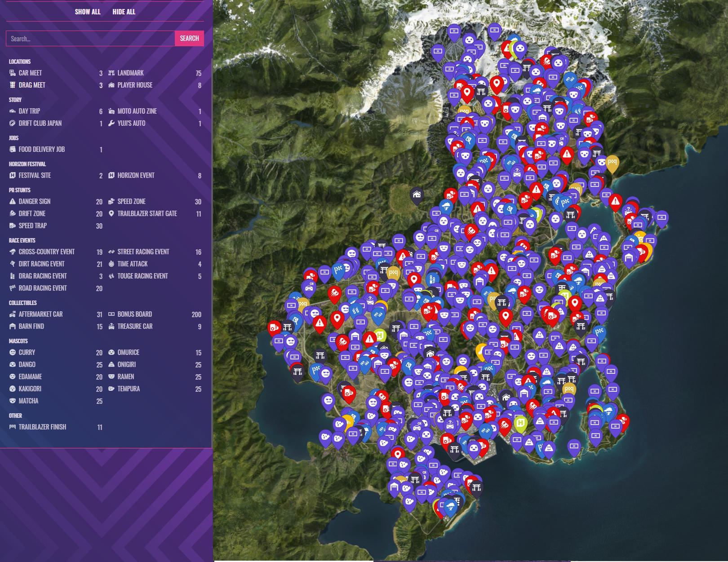728x562 pixels.
Task: Toggle Drag Racing Event markers
Action: [x=56, y=276]
